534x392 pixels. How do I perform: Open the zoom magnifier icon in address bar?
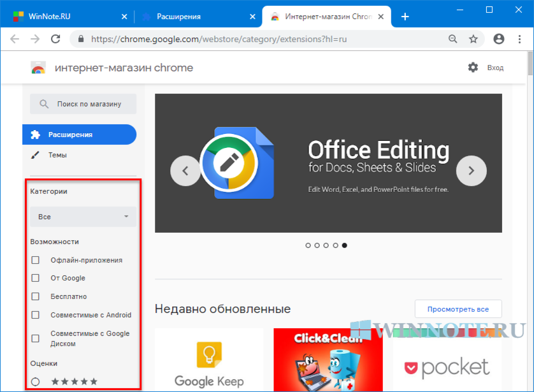tap(452, 39)
